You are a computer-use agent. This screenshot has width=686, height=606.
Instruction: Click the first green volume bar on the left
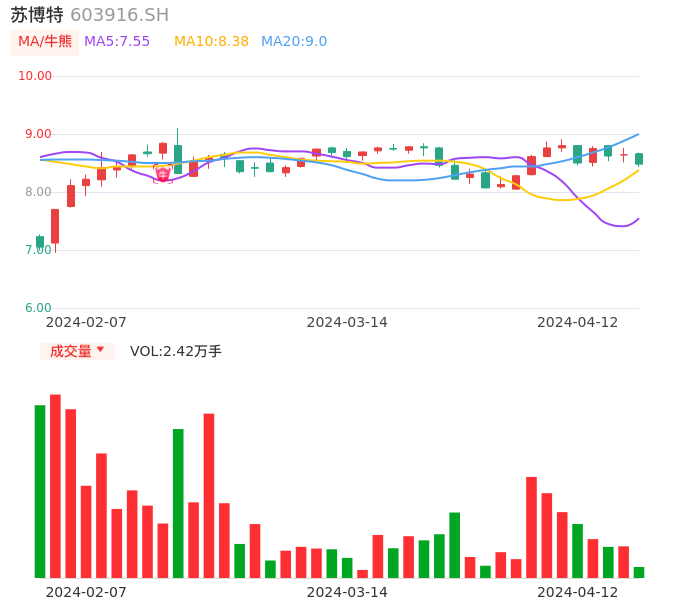click(x=40, y=491)
